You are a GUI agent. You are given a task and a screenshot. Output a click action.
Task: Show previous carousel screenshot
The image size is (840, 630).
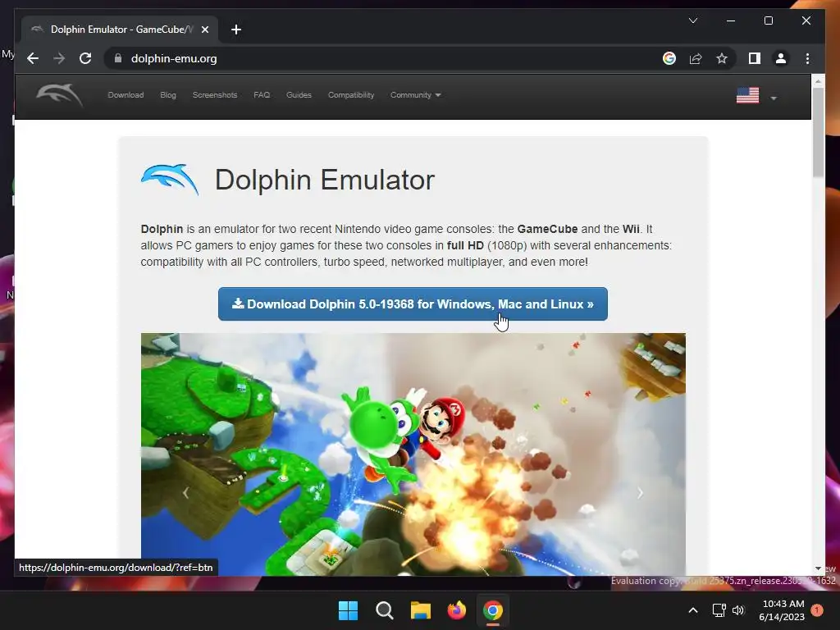186,493
